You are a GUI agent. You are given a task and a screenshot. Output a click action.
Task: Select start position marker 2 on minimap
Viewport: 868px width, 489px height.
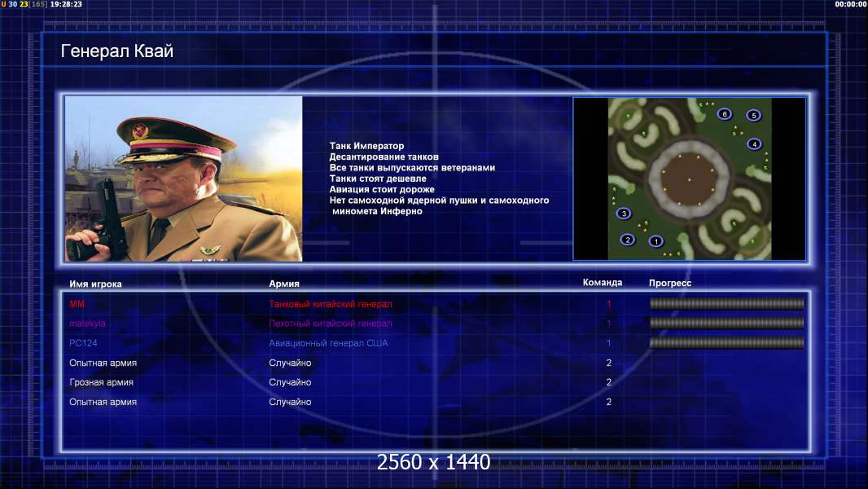pos(627,240)
